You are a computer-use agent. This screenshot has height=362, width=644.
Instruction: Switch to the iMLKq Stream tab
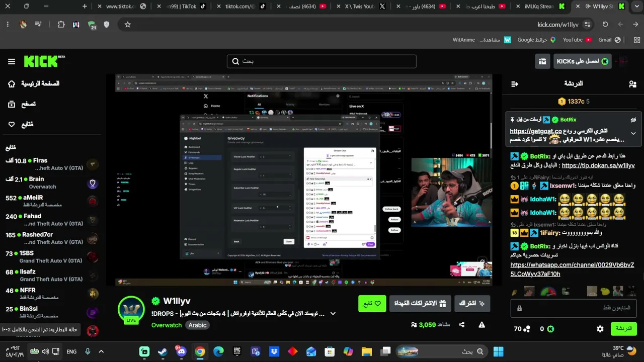pos(540,7)
